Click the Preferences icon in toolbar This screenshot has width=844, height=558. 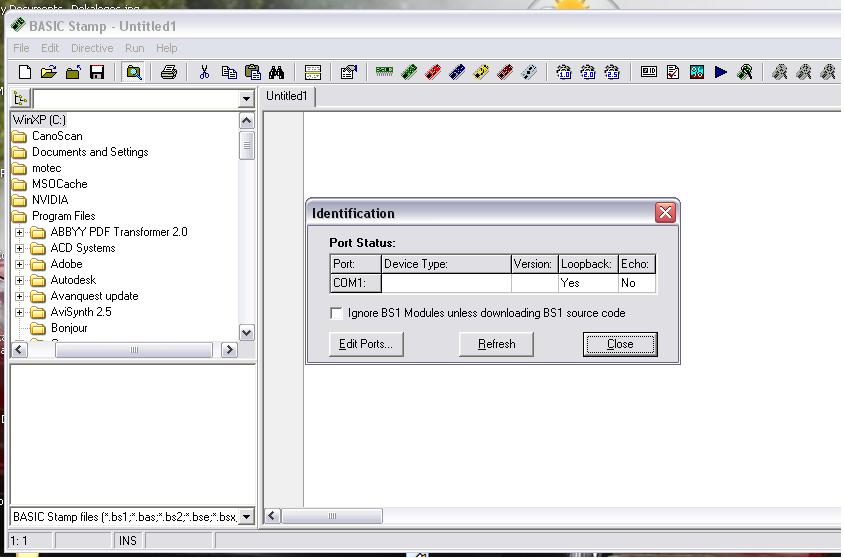[348, 72]
